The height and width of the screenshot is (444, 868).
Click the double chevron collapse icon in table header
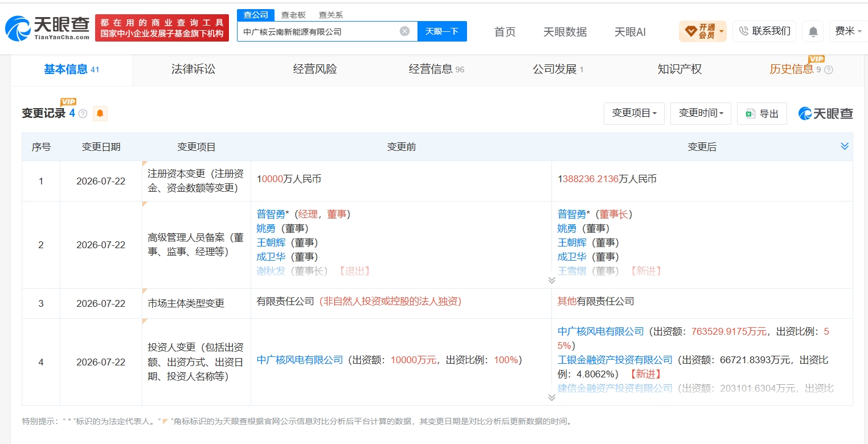pyautogui.click(x=845, y=146)
